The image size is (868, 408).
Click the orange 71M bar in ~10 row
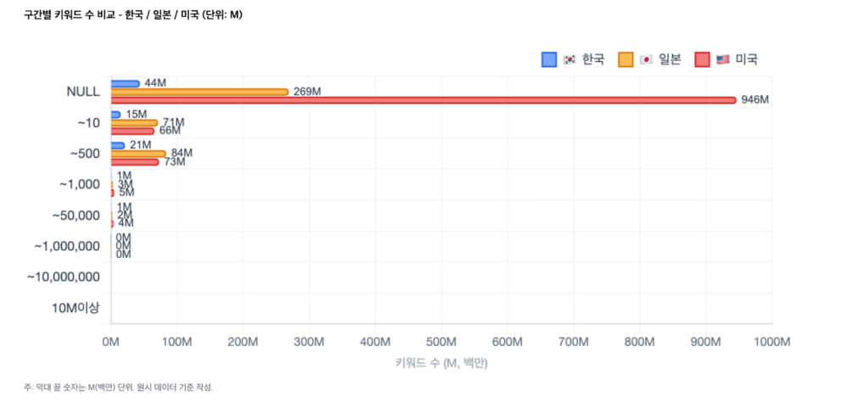point(134,123)
